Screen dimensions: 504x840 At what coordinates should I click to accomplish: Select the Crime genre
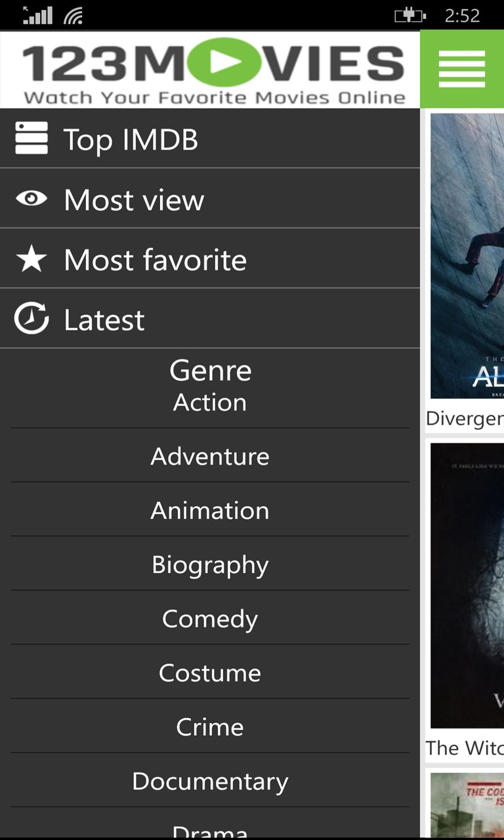point(210,726)
